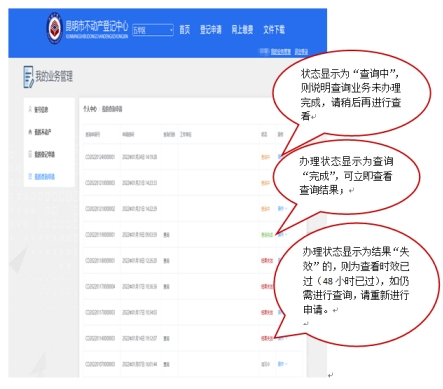
Task: Click the red expired status in the fifth row
Action: [267, 261]
